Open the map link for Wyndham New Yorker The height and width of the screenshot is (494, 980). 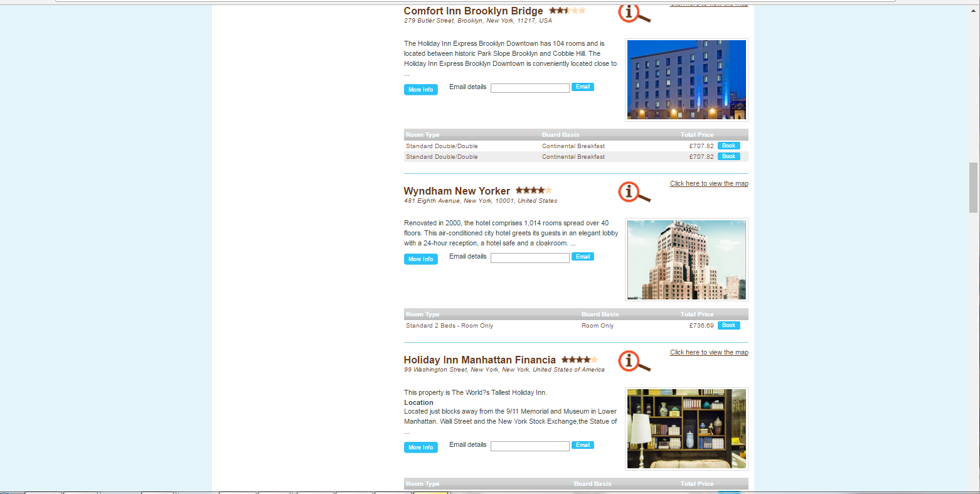coord(709,183)
